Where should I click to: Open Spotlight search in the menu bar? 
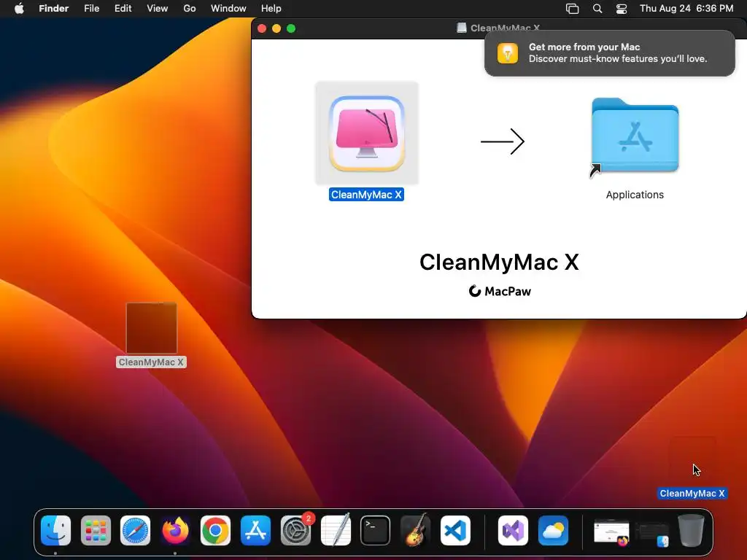pos(597,9)
